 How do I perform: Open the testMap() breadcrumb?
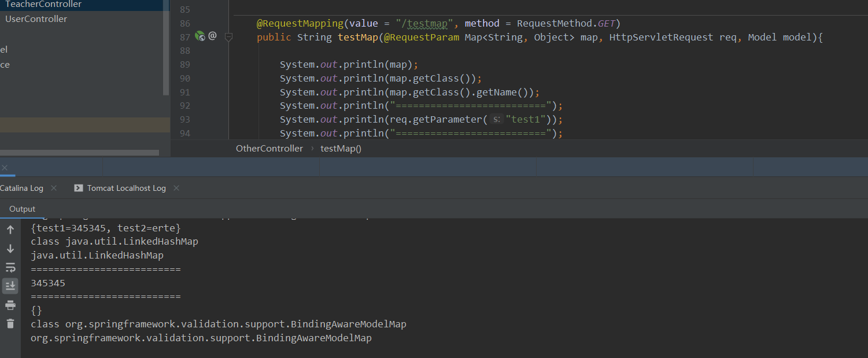click(341, 149)
